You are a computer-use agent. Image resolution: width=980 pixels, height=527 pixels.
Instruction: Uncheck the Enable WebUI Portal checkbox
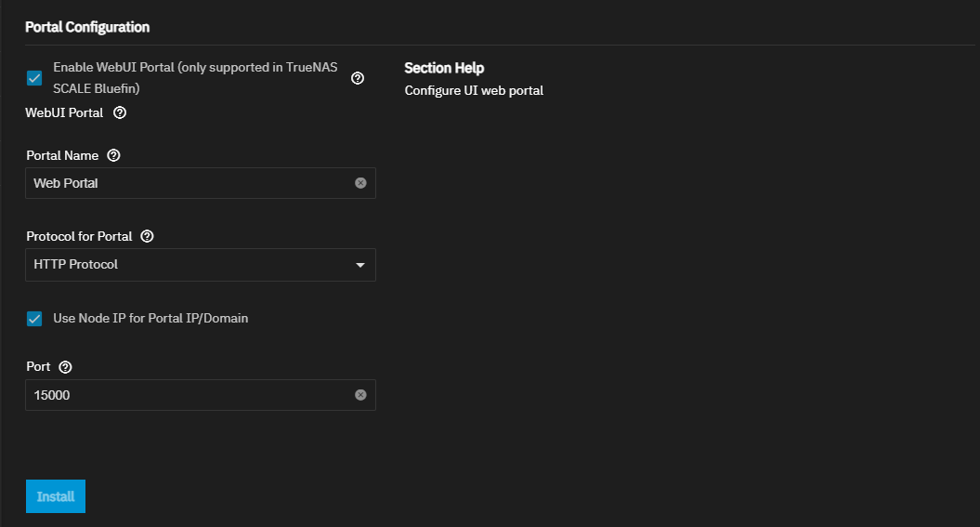point(34,78)
